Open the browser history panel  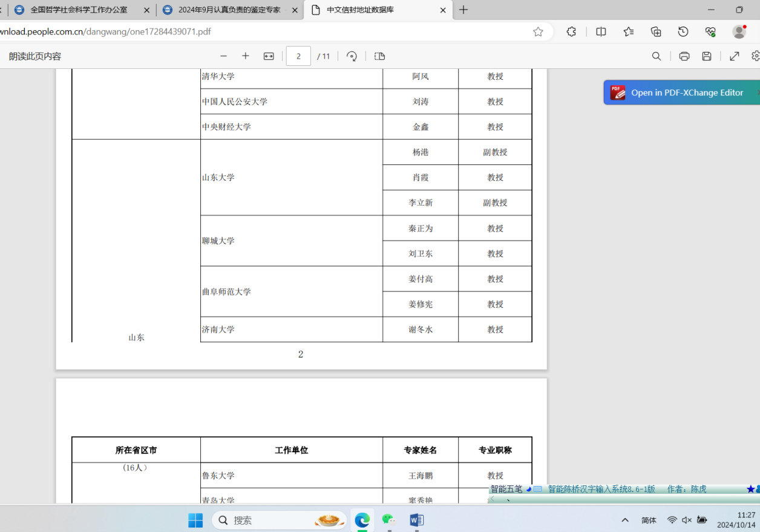click(683, 31)
